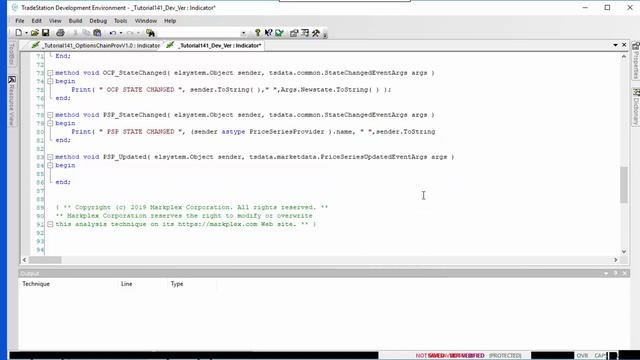The image size is (640, 360).
Task: Click the Help question mark icon
Action: click(x=258, y=33)
